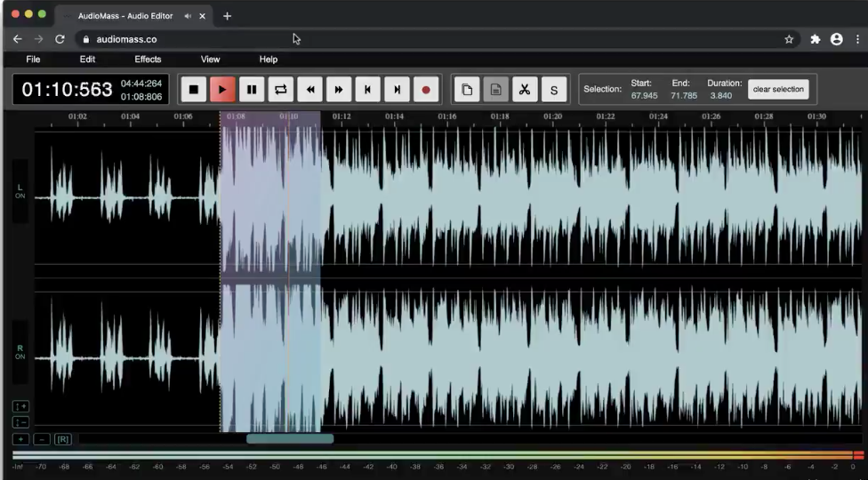Cut the selection with the scissors icon
868x480 pixels.
click(525, 90)
